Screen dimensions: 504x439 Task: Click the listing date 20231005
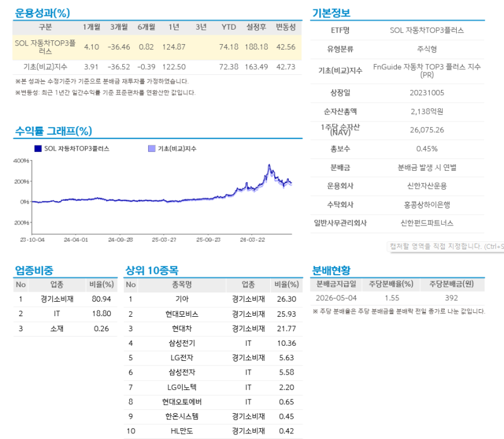point(427,93)
